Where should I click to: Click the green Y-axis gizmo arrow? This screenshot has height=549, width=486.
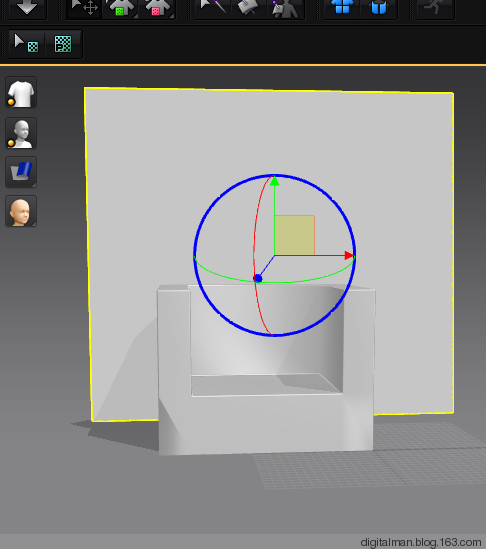tap(275, 181)
